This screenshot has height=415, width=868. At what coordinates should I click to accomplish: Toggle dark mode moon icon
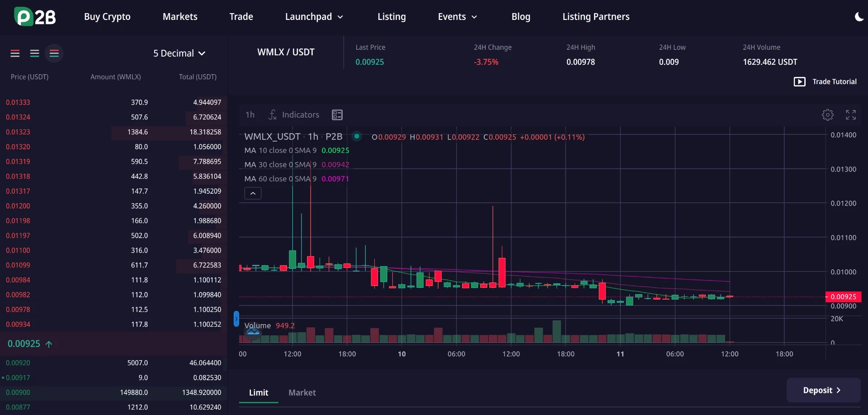[859, 17]
